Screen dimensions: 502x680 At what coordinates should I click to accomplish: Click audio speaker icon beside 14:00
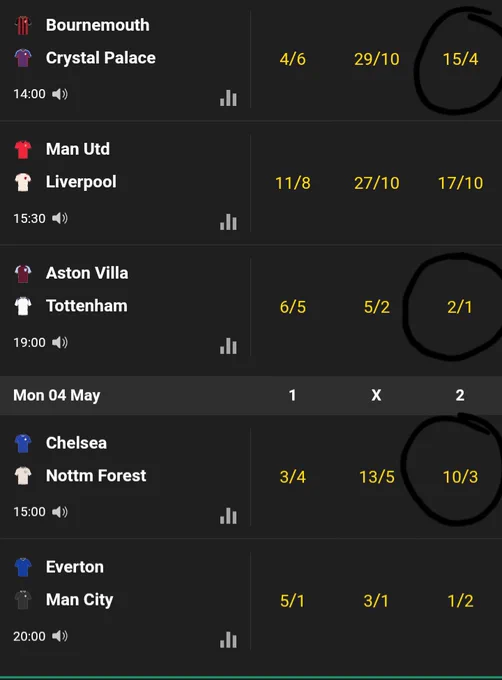coord(60,94)
